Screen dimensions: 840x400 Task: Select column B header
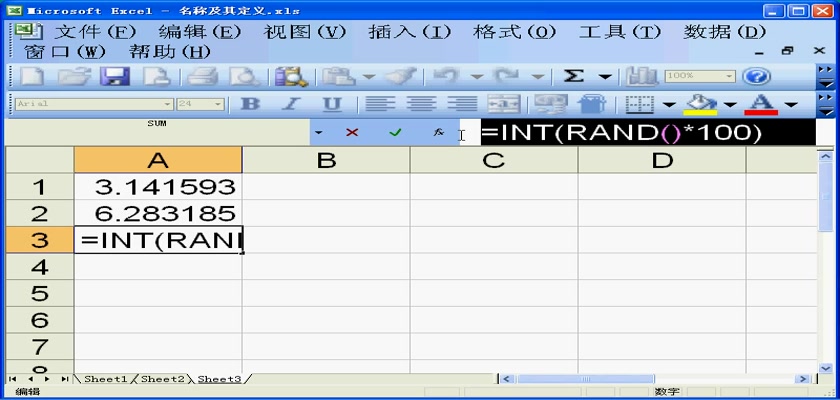click(x=326, y=160)
